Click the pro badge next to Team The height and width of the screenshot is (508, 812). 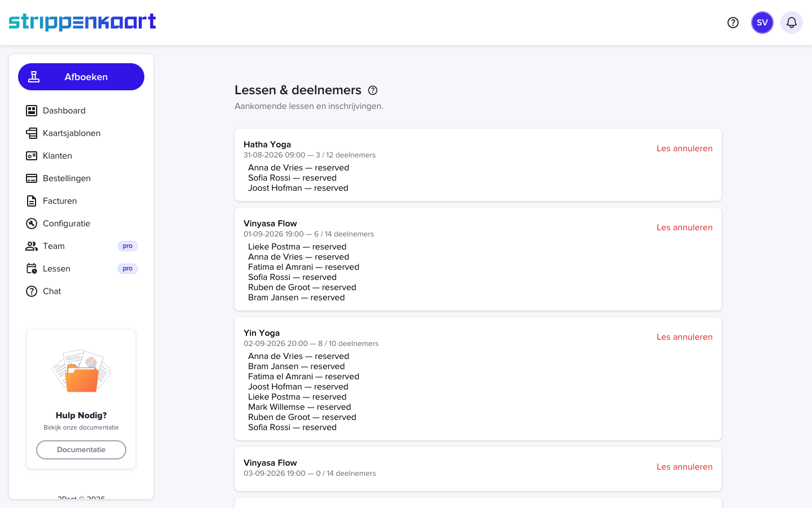127,246
